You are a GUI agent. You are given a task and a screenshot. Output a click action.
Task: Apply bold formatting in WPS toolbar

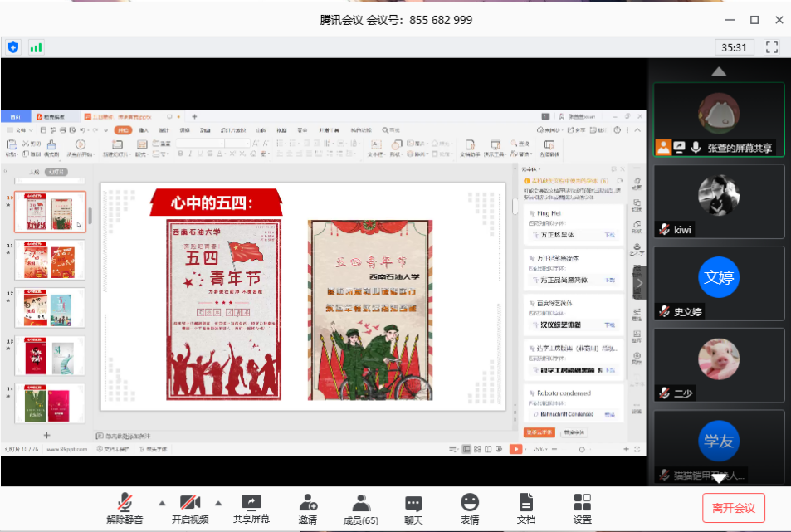point(181,153)
